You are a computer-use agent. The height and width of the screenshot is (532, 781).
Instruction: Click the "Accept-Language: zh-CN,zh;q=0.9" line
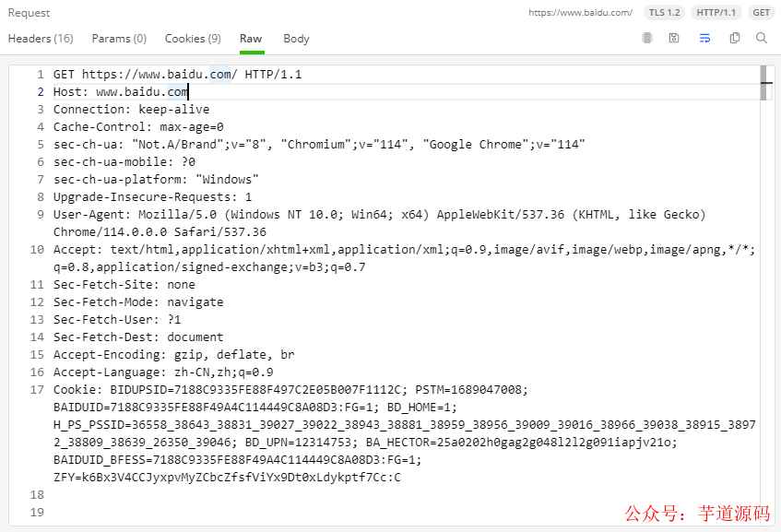pos(163,372)
